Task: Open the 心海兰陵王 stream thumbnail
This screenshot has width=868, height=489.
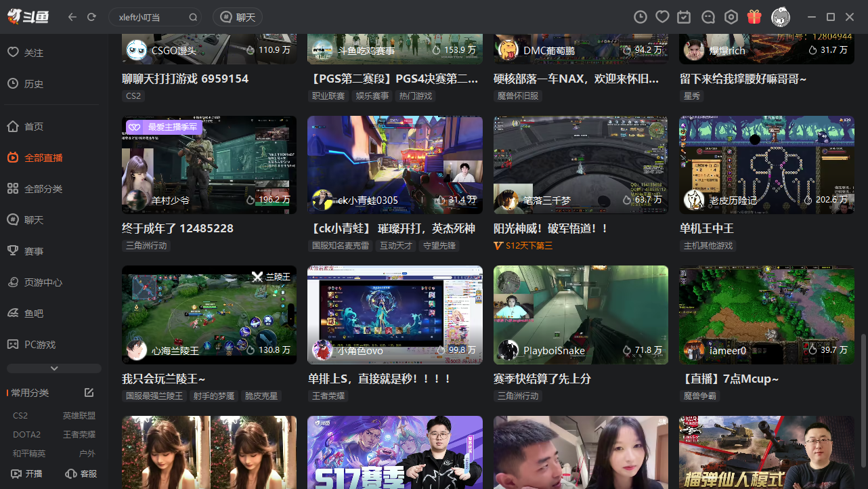Action: tap(209, 315)
